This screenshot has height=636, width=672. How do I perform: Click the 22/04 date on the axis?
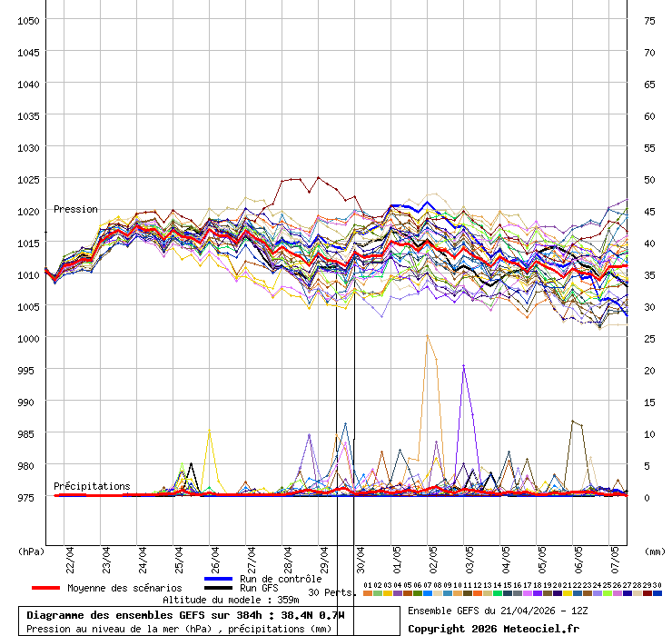tap(70, 555)
